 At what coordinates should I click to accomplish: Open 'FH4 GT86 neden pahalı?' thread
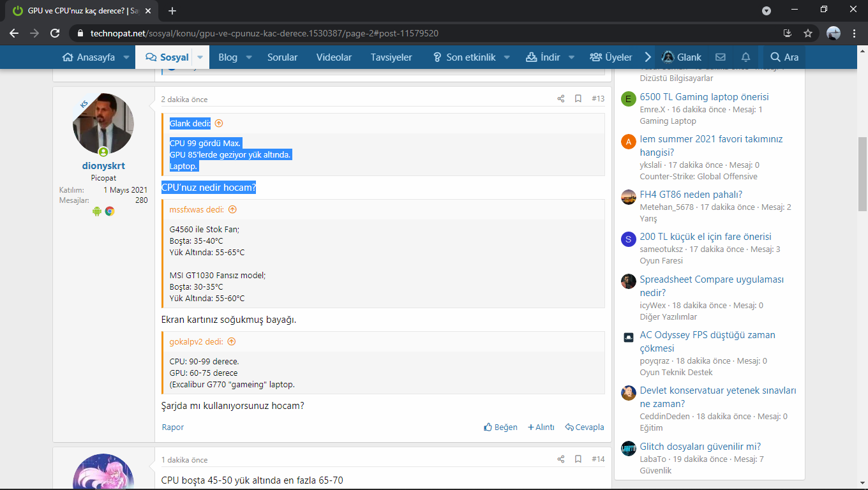tap(691, 195)
